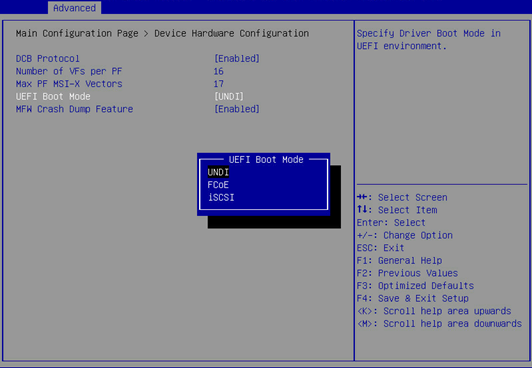
Task: Select MFW Crash Dump Feature label
Action: coord(74,109)
